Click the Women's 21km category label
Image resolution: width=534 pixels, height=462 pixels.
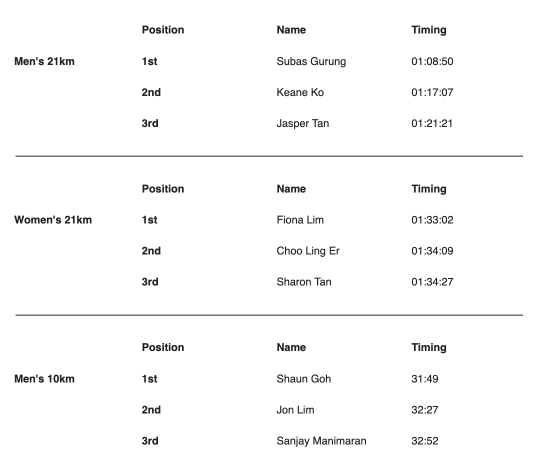click(x=53, y=220)
